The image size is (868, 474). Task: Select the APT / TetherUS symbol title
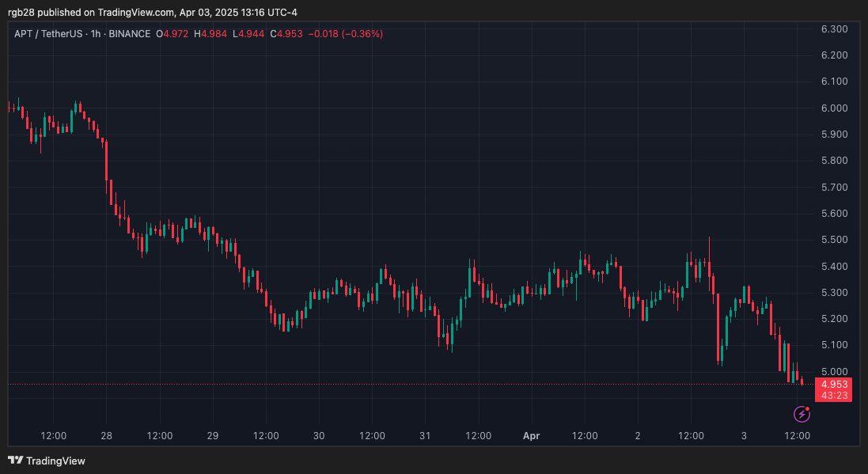click(49, 34)
